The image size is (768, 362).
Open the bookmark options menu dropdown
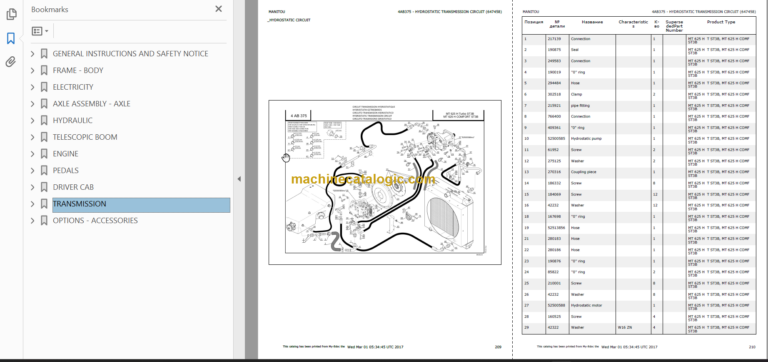(40, 31)
